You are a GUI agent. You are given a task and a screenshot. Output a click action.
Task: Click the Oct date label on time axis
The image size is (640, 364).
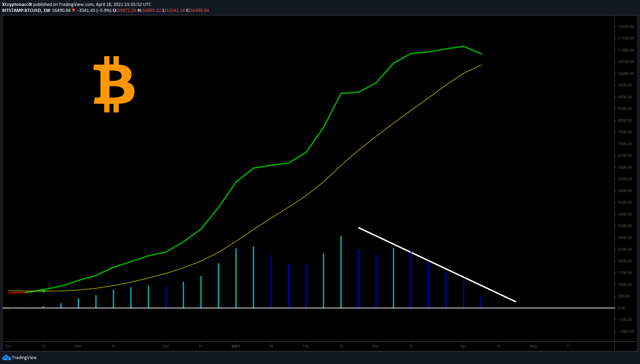tap(8, 346)
